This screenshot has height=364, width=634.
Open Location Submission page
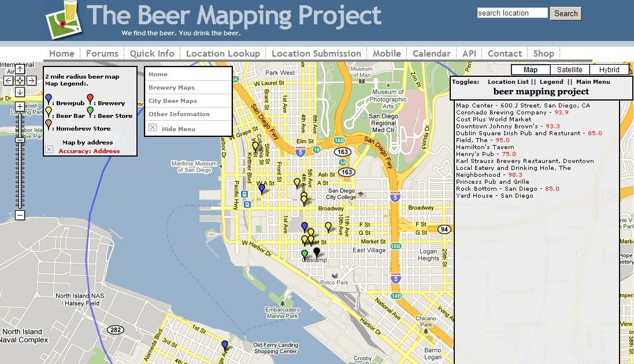[316, 53]
